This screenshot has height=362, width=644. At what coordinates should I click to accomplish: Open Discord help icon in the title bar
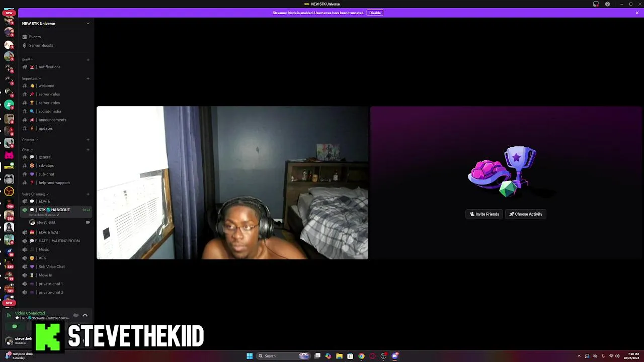point(607,4)
